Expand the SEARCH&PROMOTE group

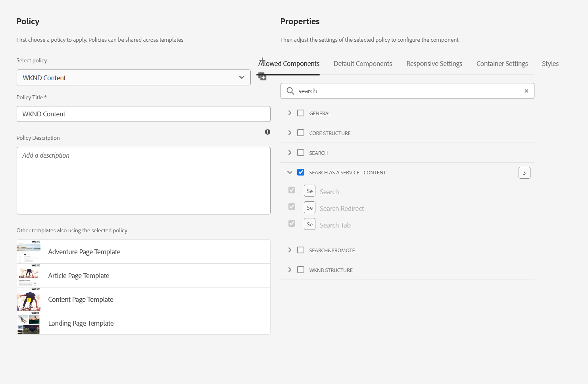click(x=290, y=250)
